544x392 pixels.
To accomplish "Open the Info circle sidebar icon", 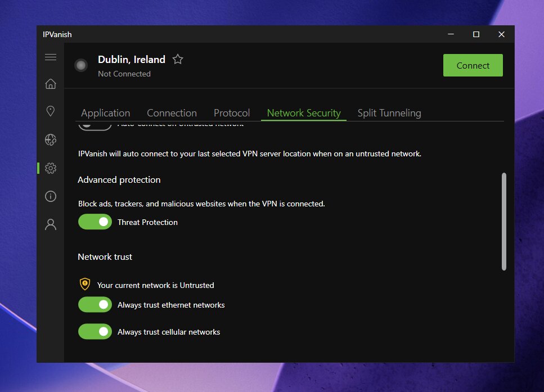I will (x=51, y=196).
